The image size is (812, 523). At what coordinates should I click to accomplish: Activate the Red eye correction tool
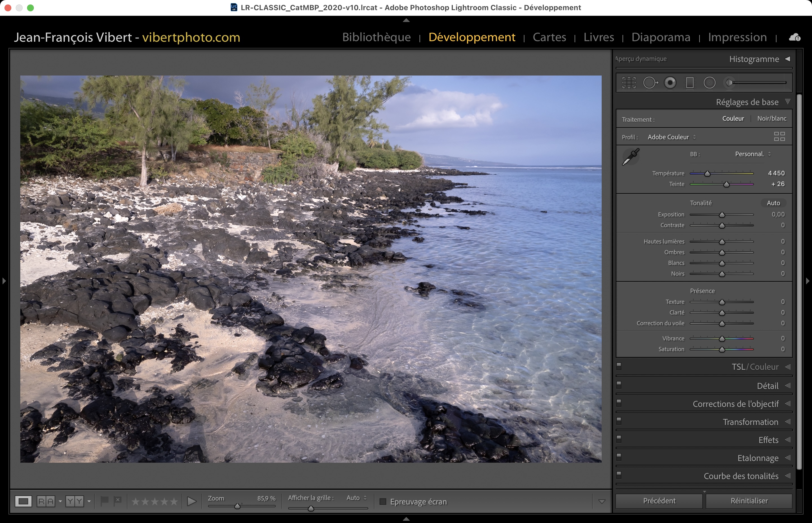[x=670, y=83]
